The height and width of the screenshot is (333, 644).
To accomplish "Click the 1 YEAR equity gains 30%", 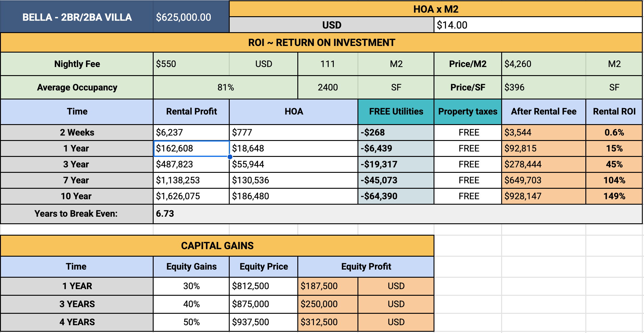I will click(x=191, y=286).
